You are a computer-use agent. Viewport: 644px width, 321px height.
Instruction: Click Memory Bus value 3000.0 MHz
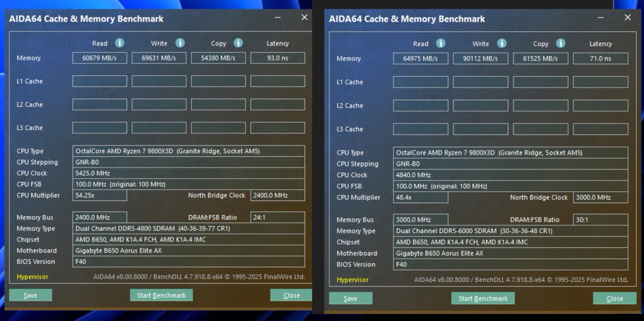click(x=421, y=220)
